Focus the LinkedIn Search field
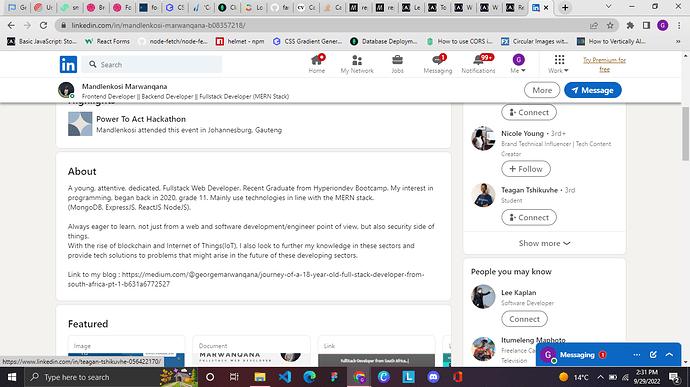The height and width of the screenshot is (387, 690). (152, 64)
